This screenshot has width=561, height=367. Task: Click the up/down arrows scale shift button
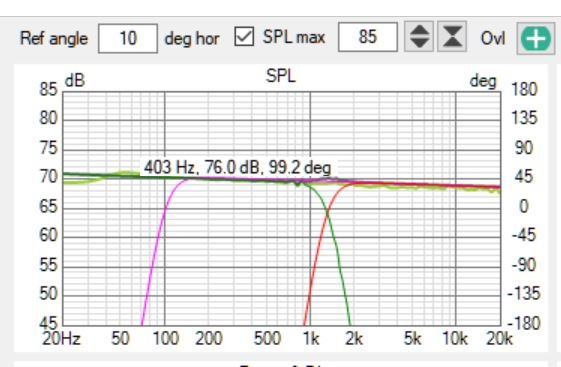(x=419, y=36)
